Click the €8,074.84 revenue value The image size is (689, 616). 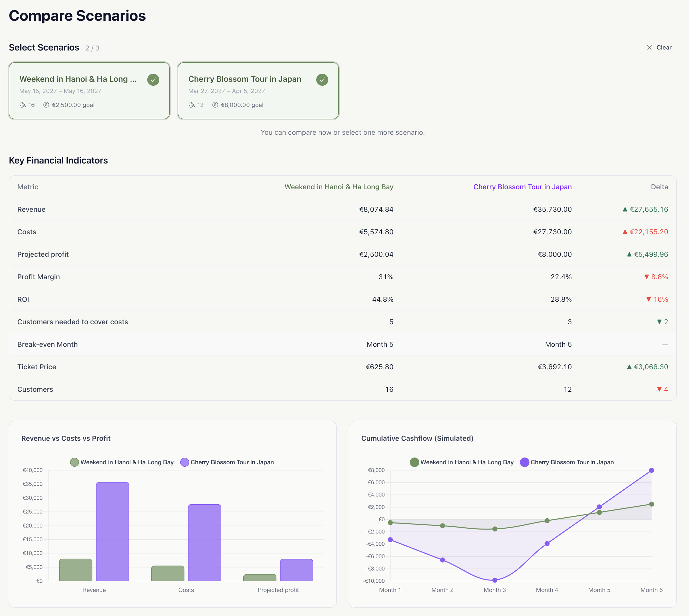376,209
